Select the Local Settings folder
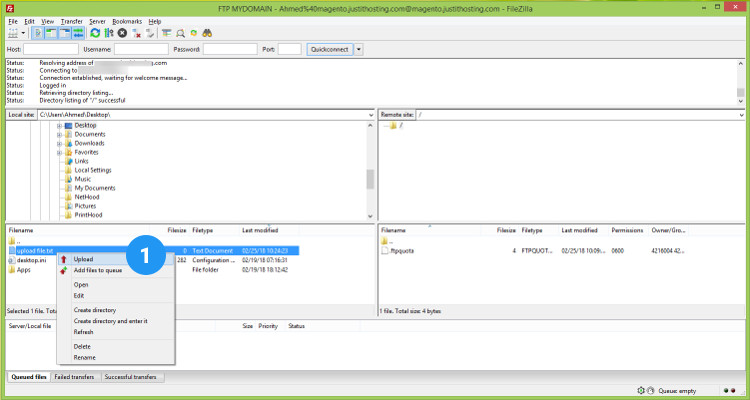The width and height of the screenshot is (750, 400). 93,170
